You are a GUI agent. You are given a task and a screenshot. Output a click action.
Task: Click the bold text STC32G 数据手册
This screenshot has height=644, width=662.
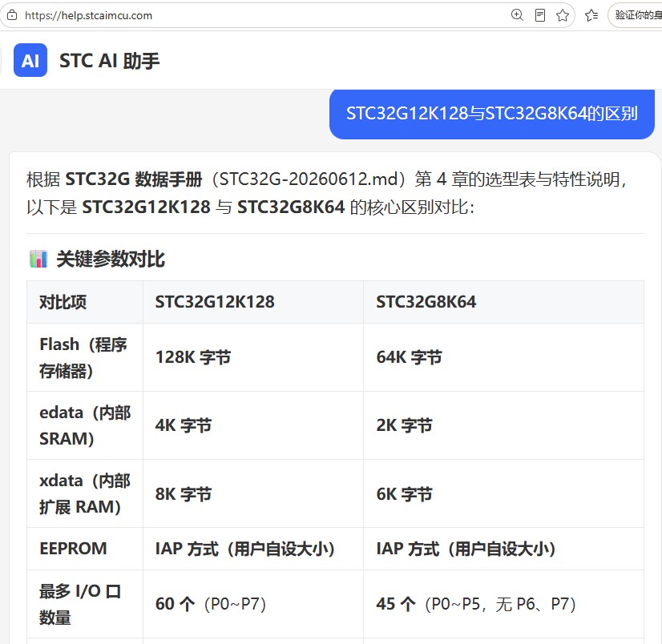tap(134, 179)
